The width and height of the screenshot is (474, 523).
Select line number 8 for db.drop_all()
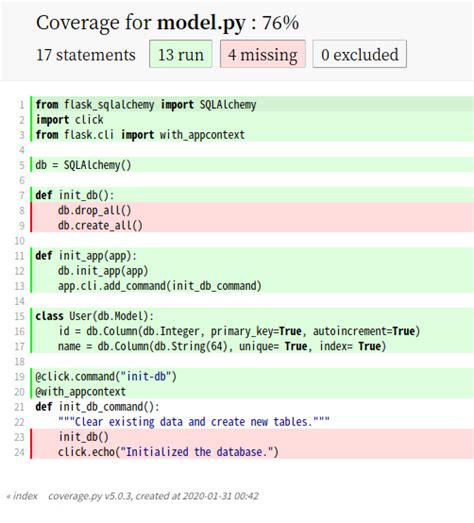click(22, 210)
